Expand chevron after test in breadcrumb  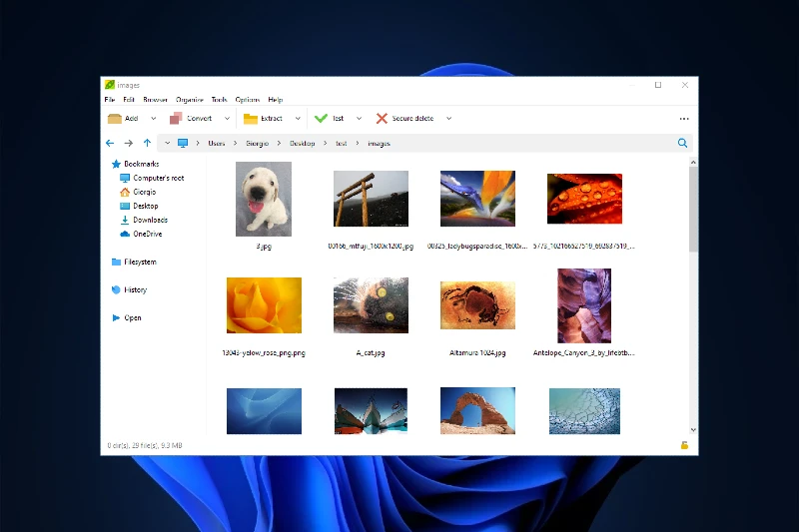[x=357, y=143]
